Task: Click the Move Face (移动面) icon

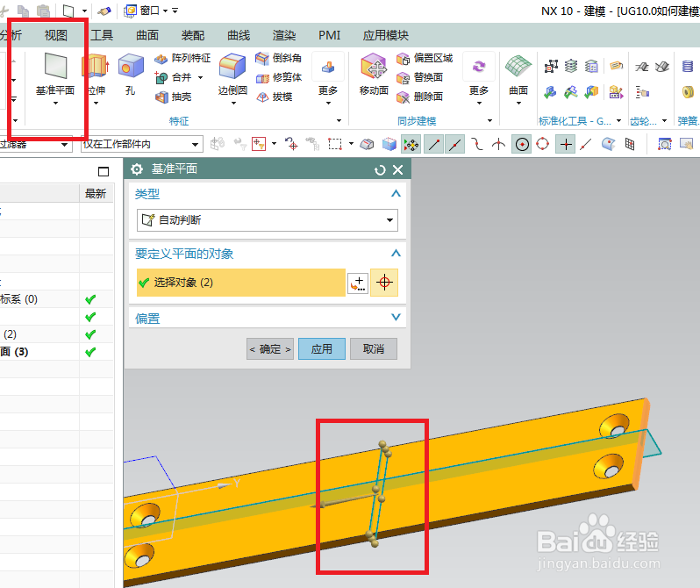Action: [374, 66]
